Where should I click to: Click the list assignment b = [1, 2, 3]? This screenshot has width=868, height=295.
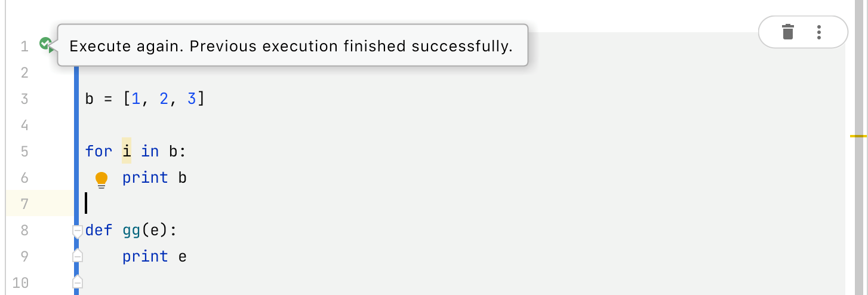[144, 99]
